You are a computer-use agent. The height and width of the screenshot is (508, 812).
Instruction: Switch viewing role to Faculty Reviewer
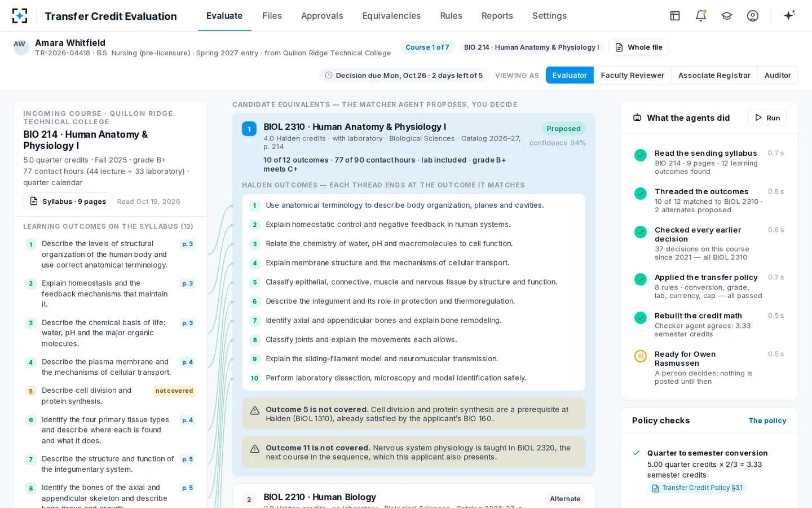[633, 75]
